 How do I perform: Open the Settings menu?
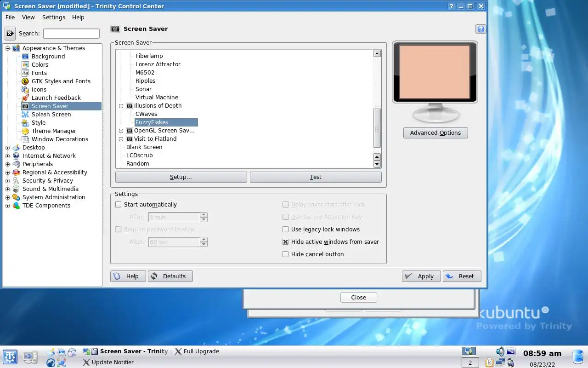54,17
